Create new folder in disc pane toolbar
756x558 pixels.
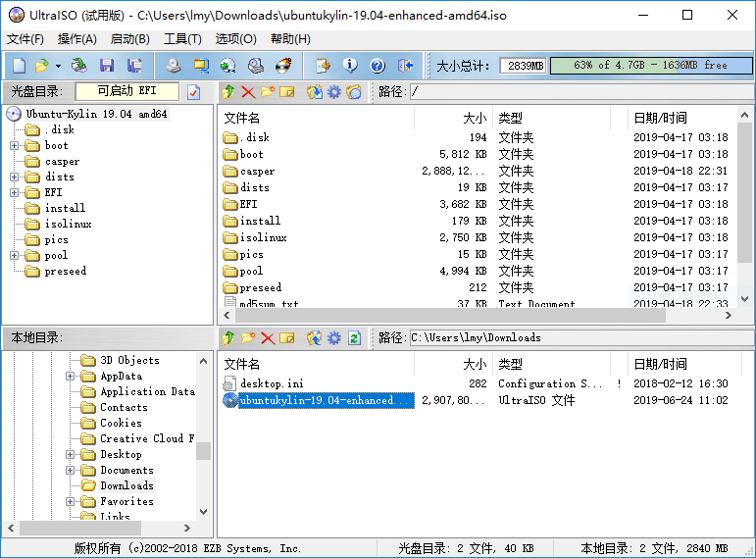pos(268,91)
